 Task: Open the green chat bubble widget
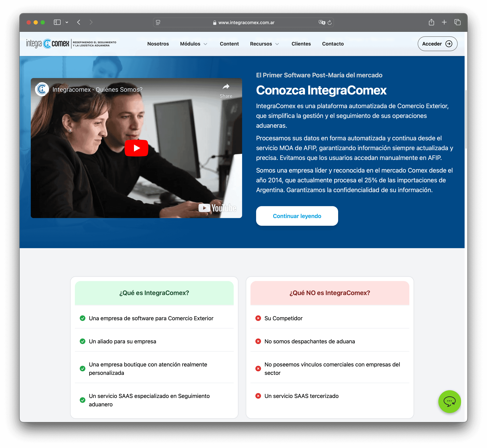(449, 401)
